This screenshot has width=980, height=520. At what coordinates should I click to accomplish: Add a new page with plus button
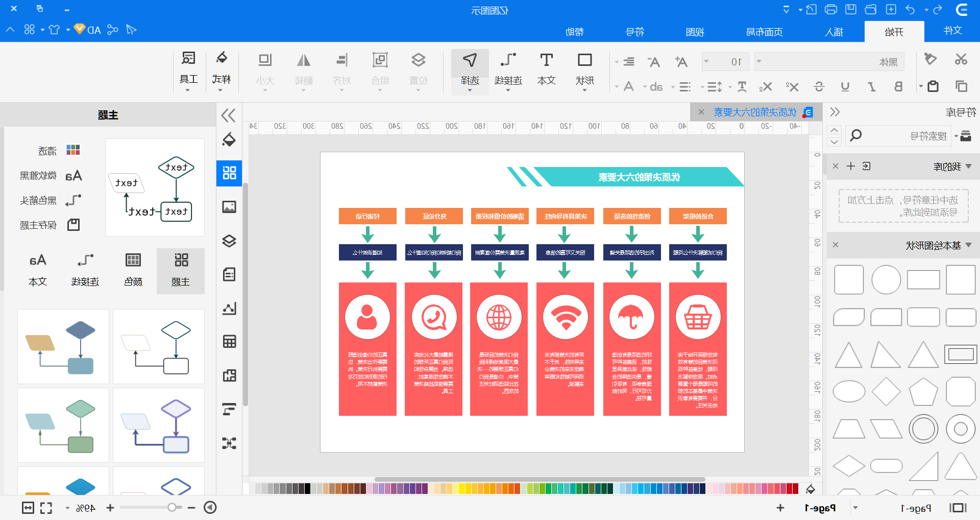[780, 508]
